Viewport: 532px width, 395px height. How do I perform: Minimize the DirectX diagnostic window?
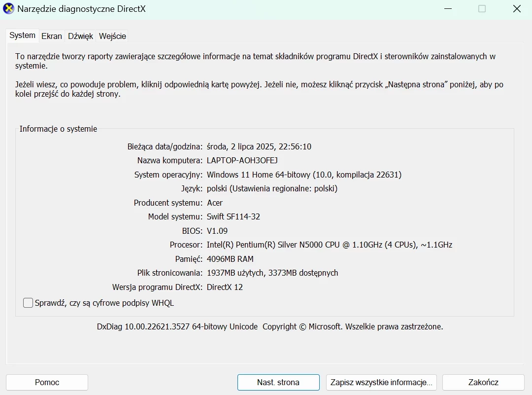[x=447, y=8]
